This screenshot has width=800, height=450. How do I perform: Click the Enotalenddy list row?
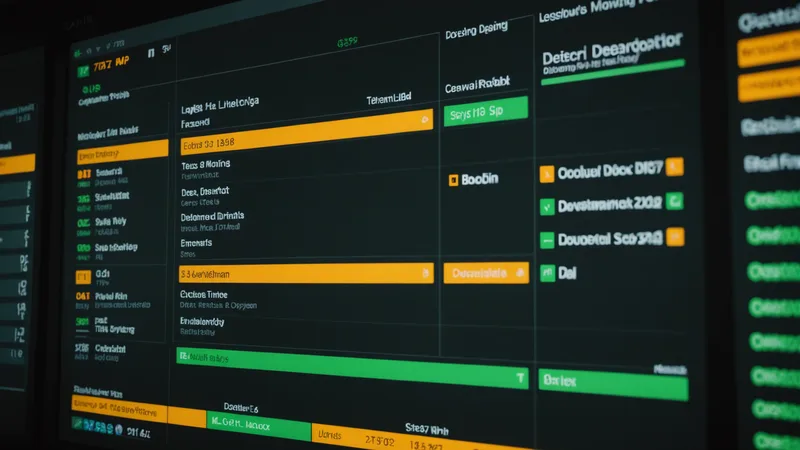[x=202, y=326]
